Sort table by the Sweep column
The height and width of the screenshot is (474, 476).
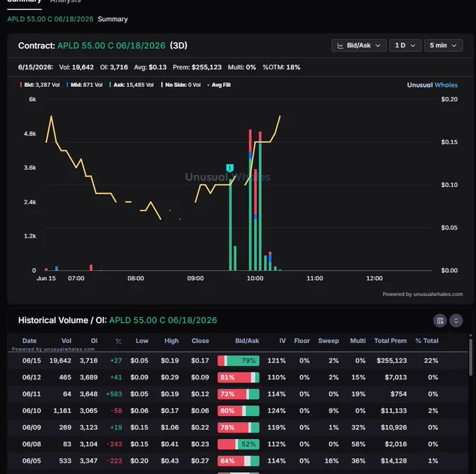(x=328, y=341)
